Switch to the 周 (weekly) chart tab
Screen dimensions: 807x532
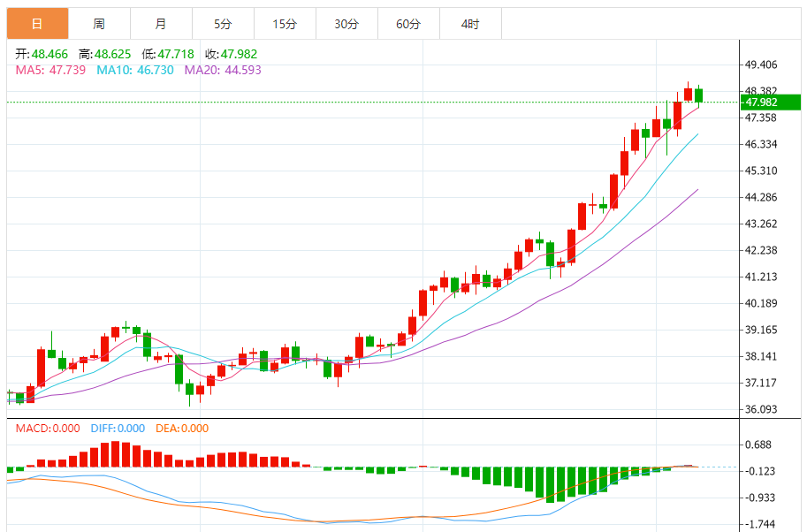pyautogui.click(x=99, y=24)
